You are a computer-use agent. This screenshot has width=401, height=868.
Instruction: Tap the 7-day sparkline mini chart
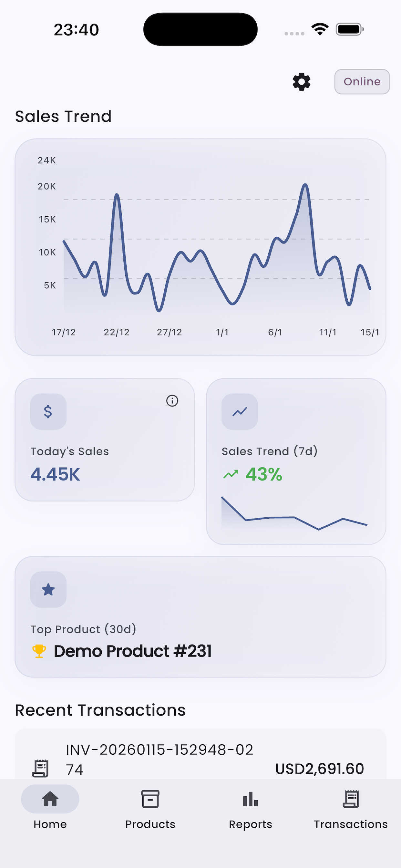pyautogui.click(x=294, y=514)
